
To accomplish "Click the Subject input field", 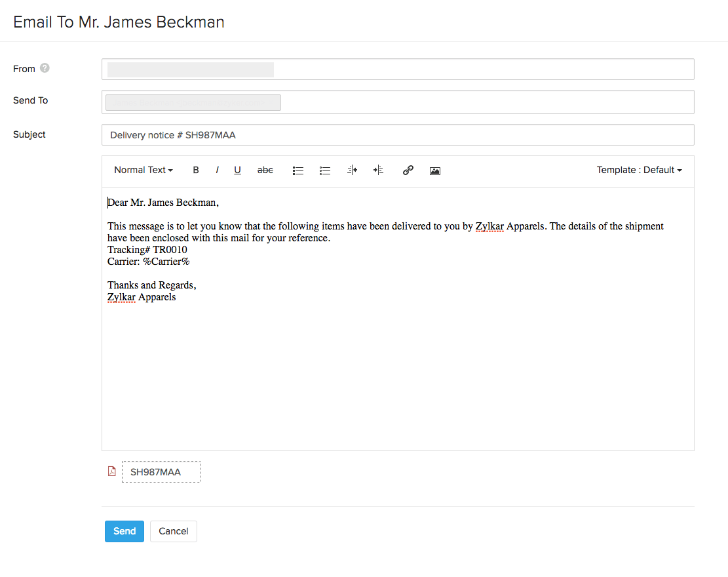I will [397, 135].
